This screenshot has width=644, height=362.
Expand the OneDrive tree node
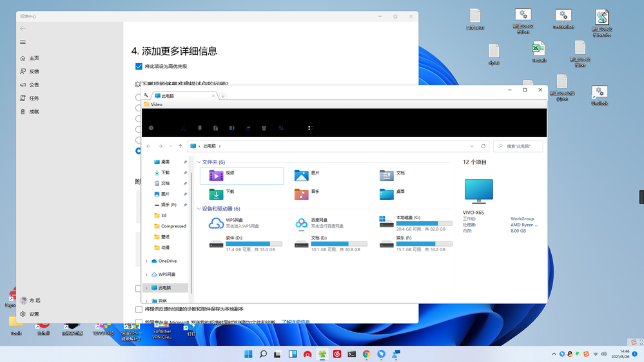(x=146, y=261)
